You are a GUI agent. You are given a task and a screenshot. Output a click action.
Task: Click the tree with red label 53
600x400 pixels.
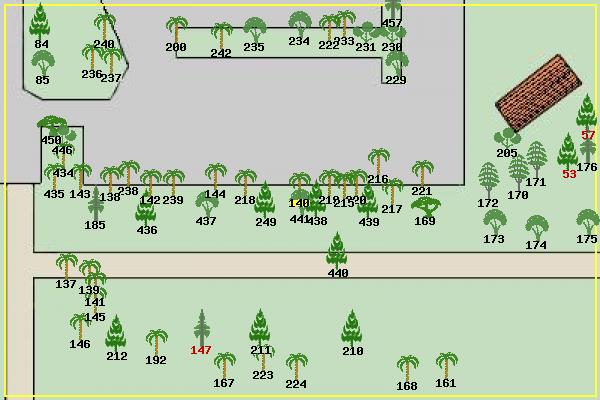click(x=568, y=150)
